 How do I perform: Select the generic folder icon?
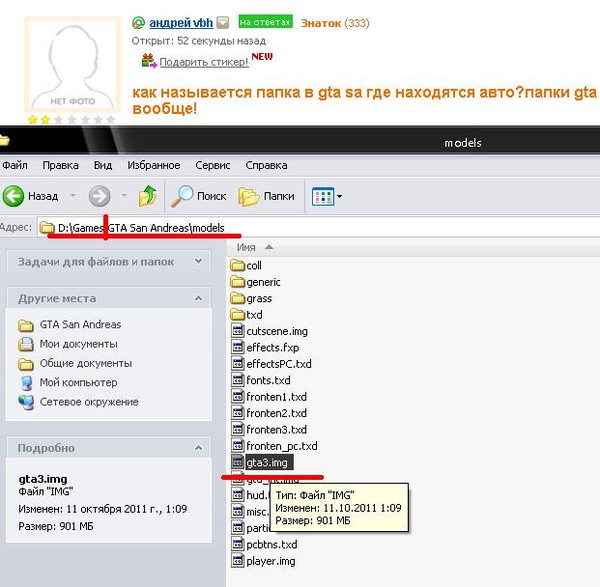[x=238, y=282]
